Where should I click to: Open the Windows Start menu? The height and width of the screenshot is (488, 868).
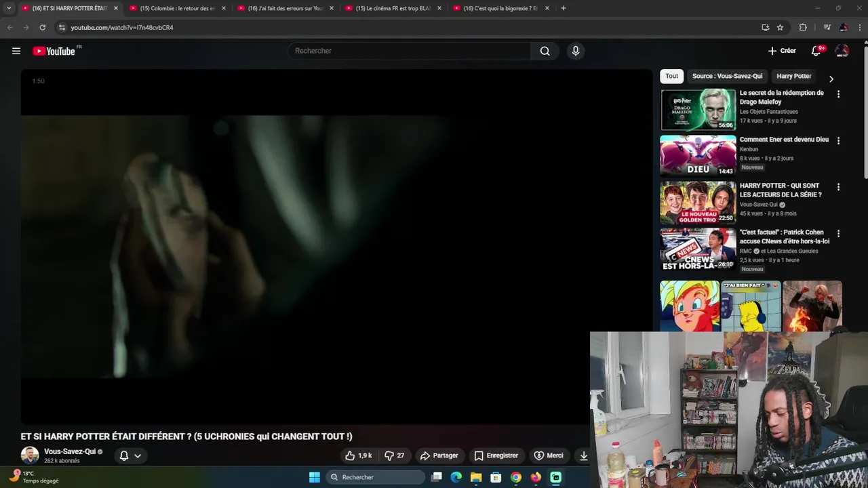tap(315, 477)
